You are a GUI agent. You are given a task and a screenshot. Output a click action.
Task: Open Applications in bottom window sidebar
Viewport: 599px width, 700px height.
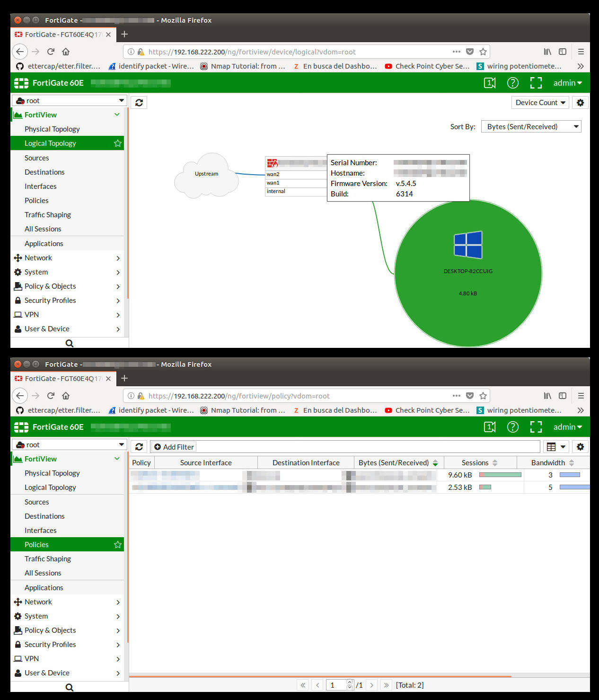pyautogui.click(x=44, y=587)
